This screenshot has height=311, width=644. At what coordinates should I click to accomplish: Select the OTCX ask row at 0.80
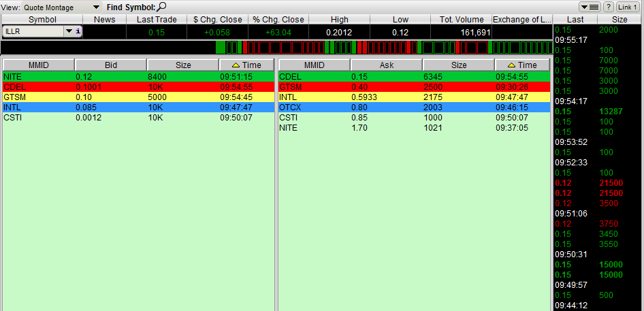[x=414, y=108]
